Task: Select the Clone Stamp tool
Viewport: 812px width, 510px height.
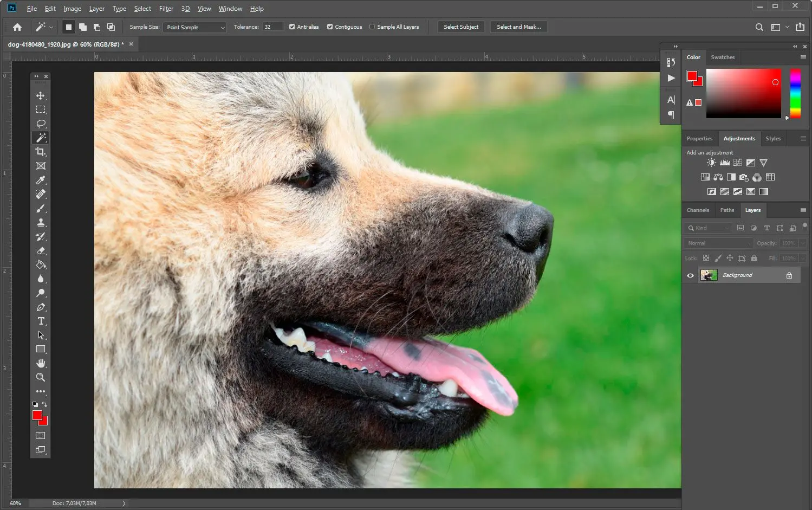Action: click(x=41, y=222)
